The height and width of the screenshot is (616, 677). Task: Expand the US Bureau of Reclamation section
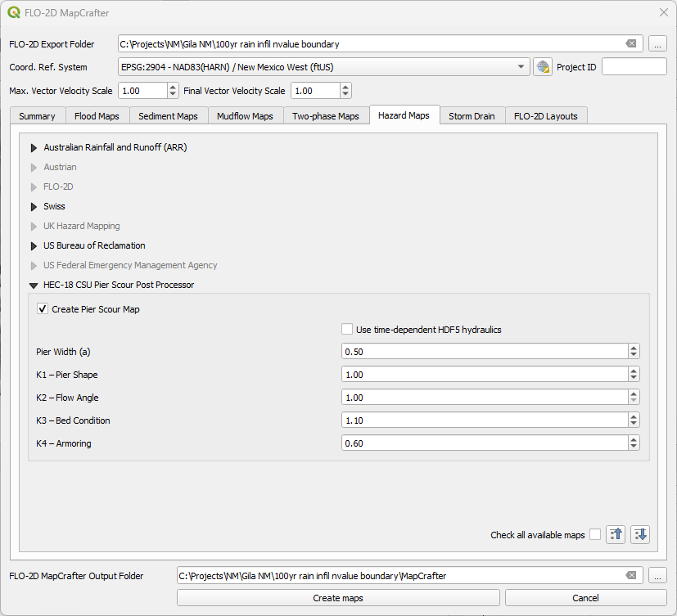tap(34, 246)
